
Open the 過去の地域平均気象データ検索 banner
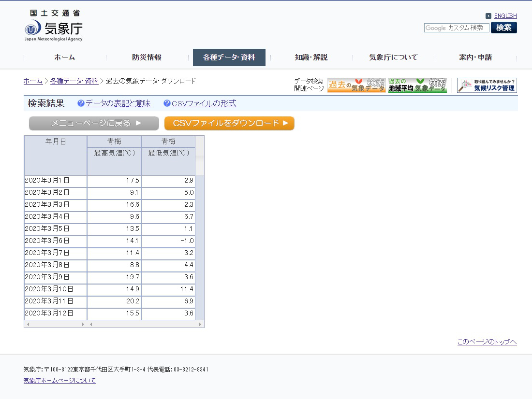click(417, 85)
